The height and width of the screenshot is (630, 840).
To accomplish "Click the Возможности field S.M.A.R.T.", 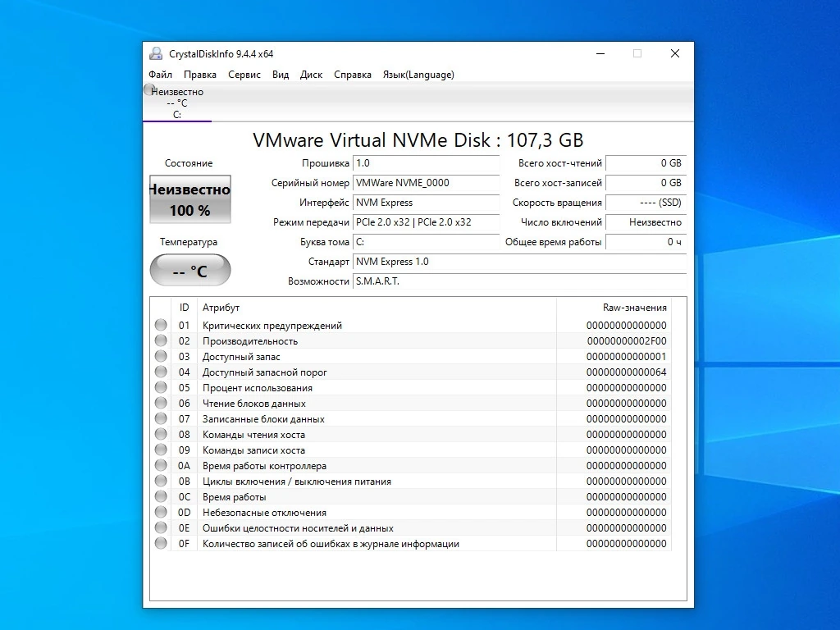I will pos(519,281).
